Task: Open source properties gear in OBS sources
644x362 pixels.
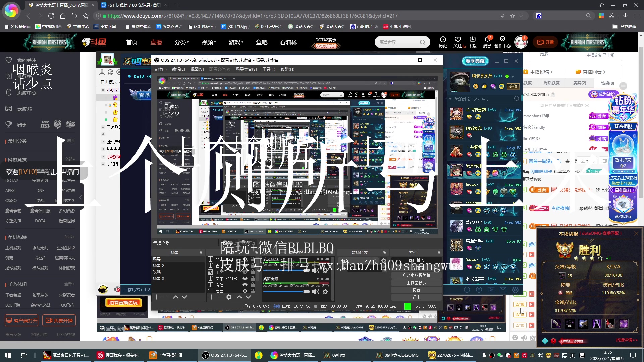Action: 229,297
